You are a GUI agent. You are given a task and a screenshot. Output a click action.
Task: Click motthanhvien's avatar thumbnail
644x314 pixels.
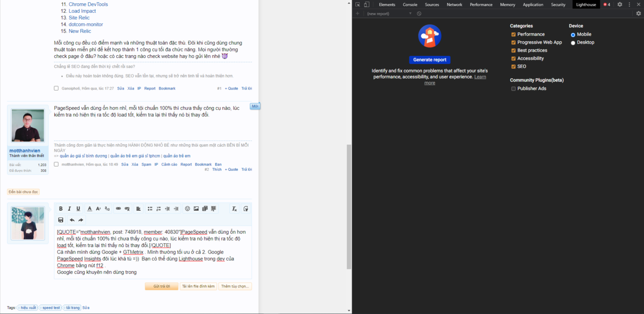[x=28, y=125]
